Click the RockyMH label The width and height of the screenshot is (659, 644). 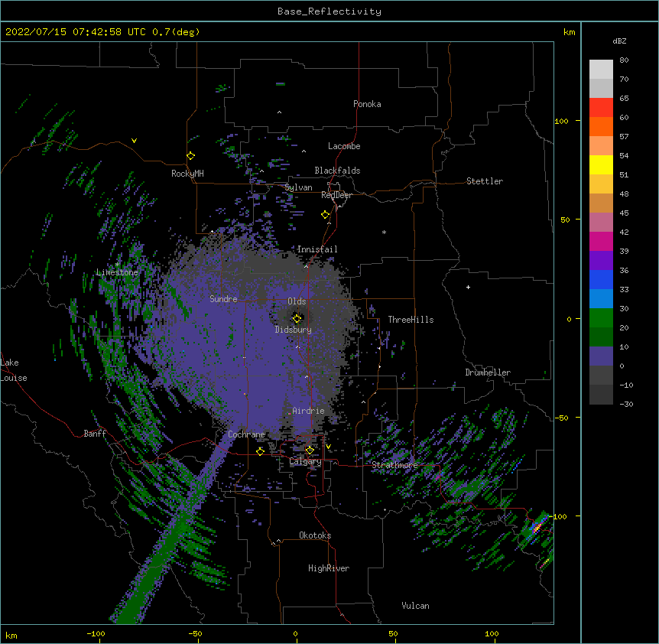pyautogui.click(x=187, y=173)
